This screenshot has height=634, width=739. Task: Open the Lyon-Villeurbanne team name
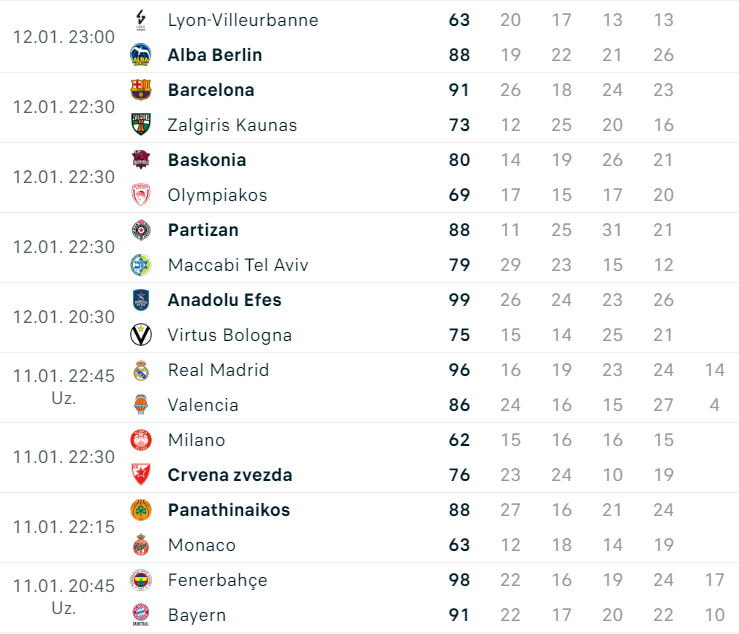pos(243,20)
